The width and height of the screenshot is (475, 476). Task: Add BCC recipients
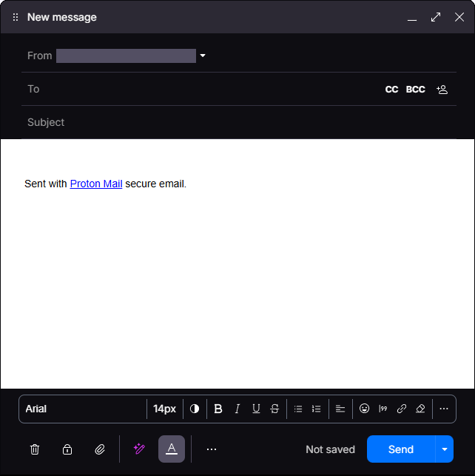[415, 90]
